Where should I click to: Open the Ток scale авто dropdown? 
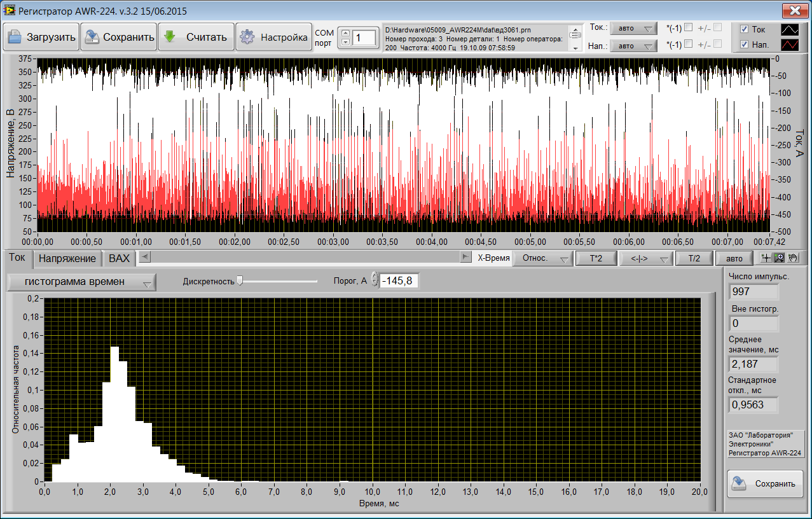633,29
